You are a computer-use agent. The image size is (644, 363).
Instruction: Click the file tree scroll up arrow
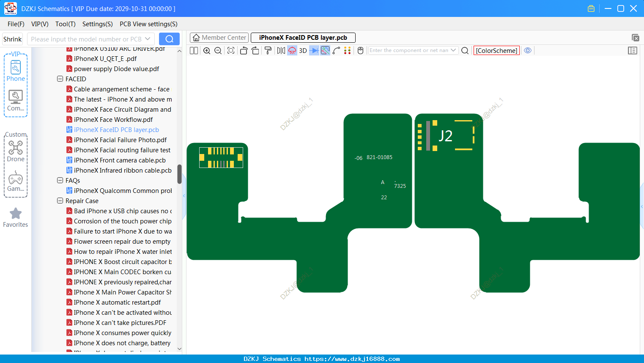tap(179, 51)
